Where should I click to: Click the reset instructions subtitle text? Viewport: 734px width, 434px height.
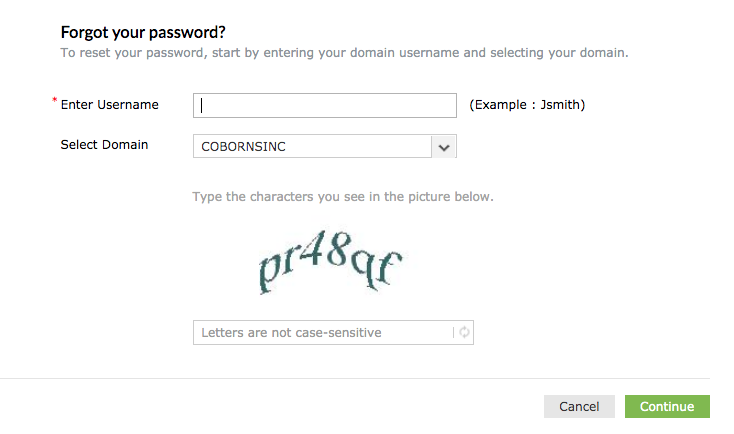click(344, 52)
